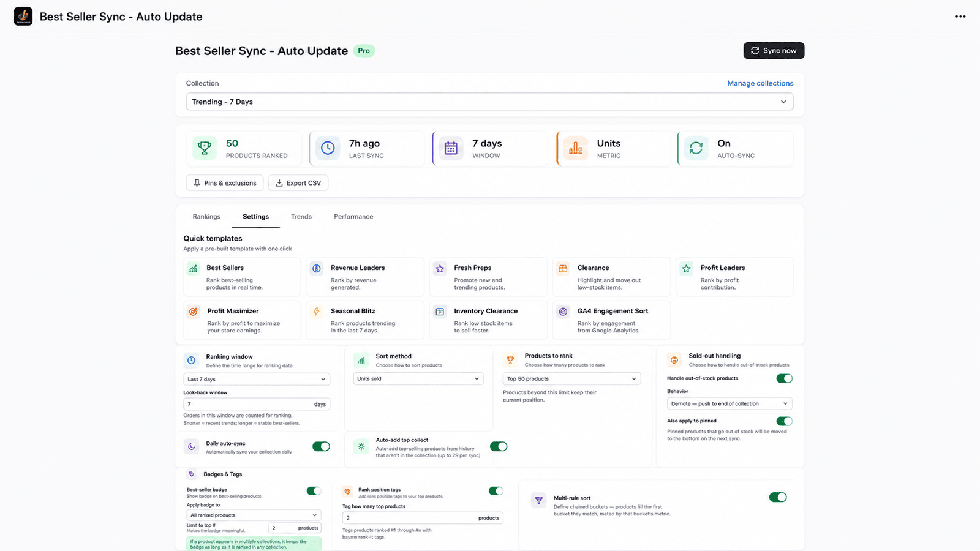
Task: Click the Auto-add top collect sparkle icon
Action: (361, 447)
